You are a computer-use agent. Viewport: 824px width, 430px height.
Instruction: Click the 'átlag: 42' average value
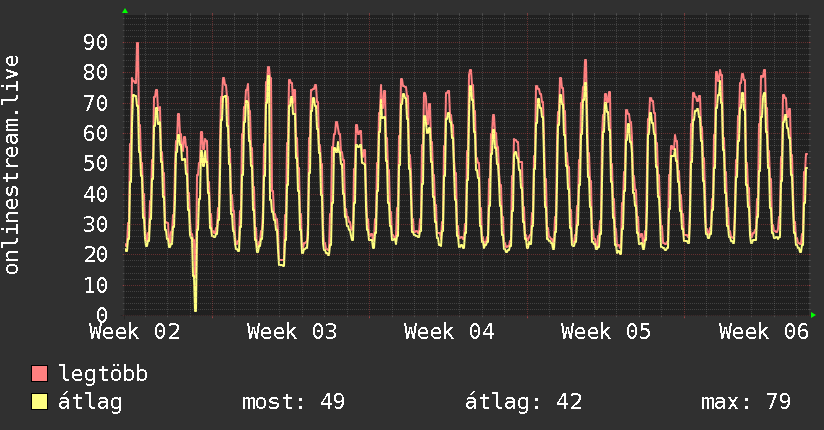(523, 402)
